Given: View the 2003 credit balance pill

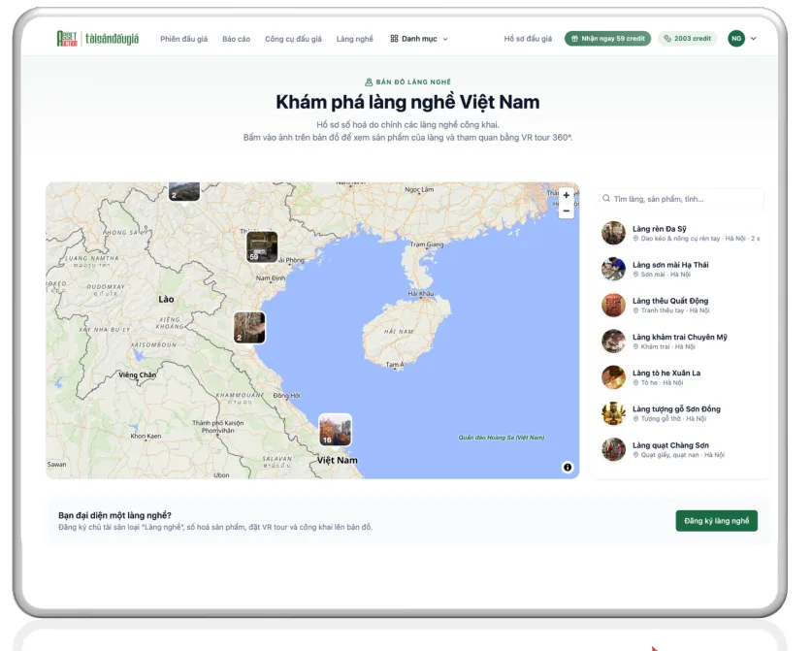Looking at the screenshot, I should (688, 39).
